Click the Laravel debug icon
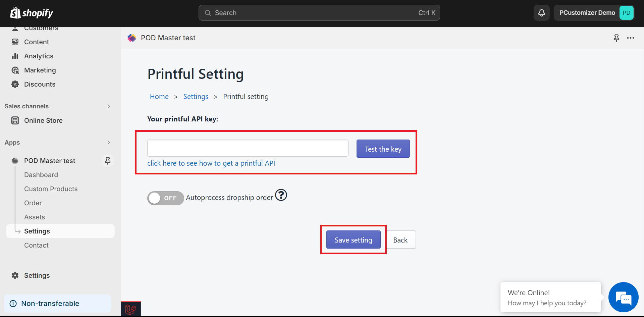644x317 pixels. click(131, 309)
